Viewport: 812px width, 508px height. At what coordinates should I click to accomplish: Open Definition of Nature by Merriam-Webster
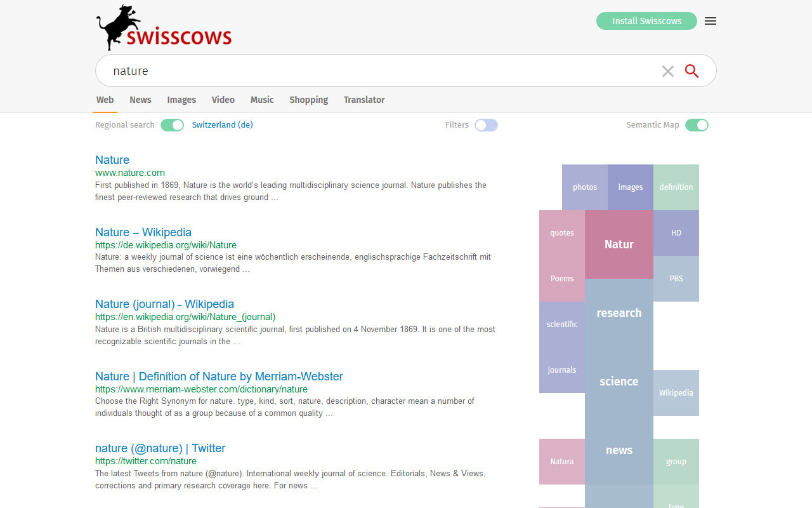click(x=219, y=377)
